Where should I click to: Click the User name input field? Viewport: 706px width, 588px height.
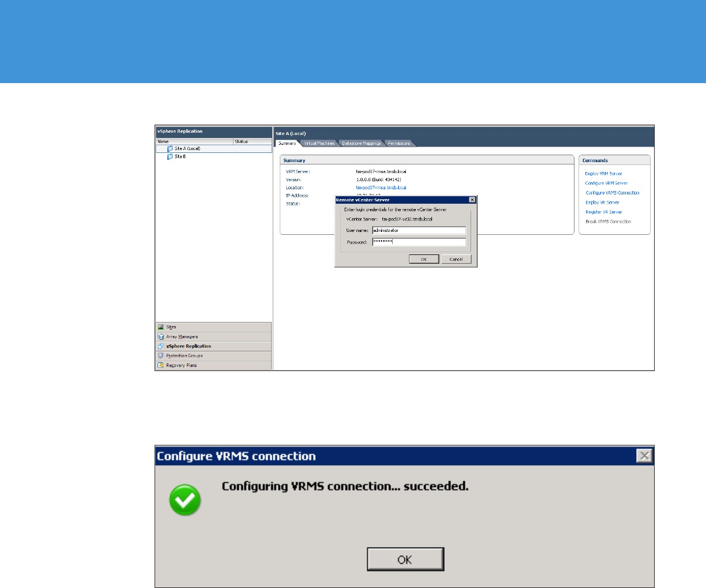(x=419, y=230)
